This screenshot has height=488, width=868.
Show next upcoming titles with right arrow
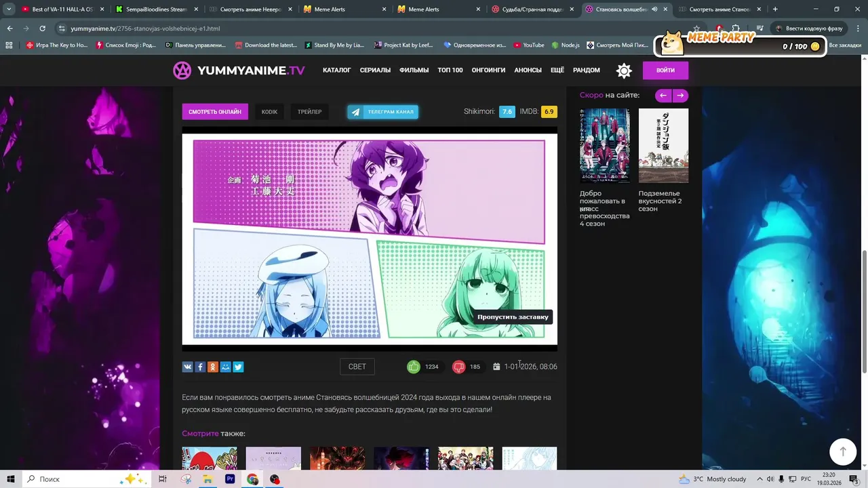click(680, 96)
